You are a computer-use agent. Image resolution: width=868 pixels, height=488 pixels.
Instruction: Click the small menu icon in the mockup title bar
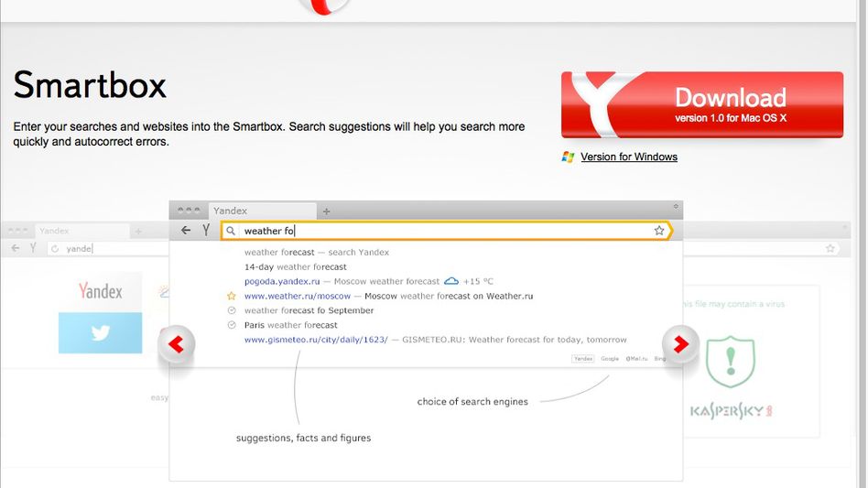(676, 206)
